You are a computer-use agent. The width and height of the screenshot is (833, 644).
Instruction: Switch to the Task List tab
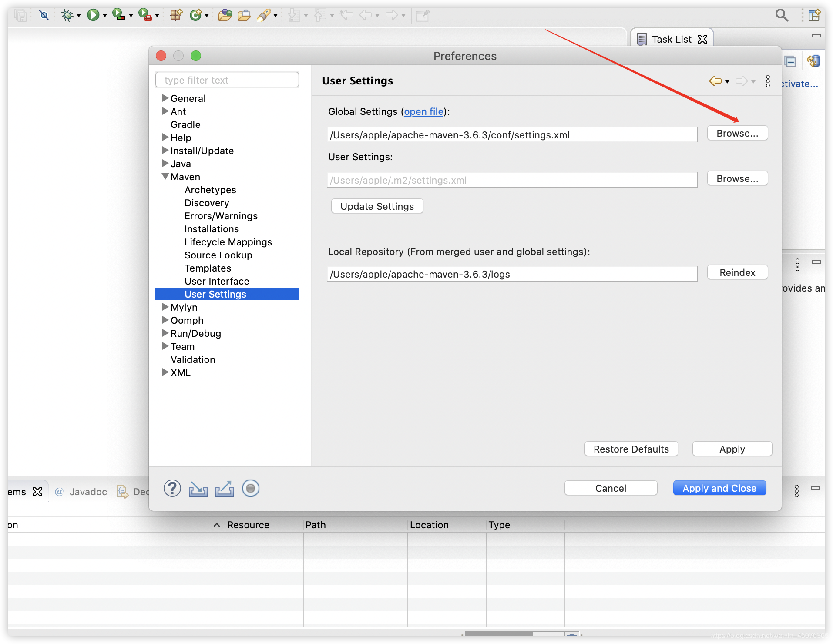click(671, 39)
